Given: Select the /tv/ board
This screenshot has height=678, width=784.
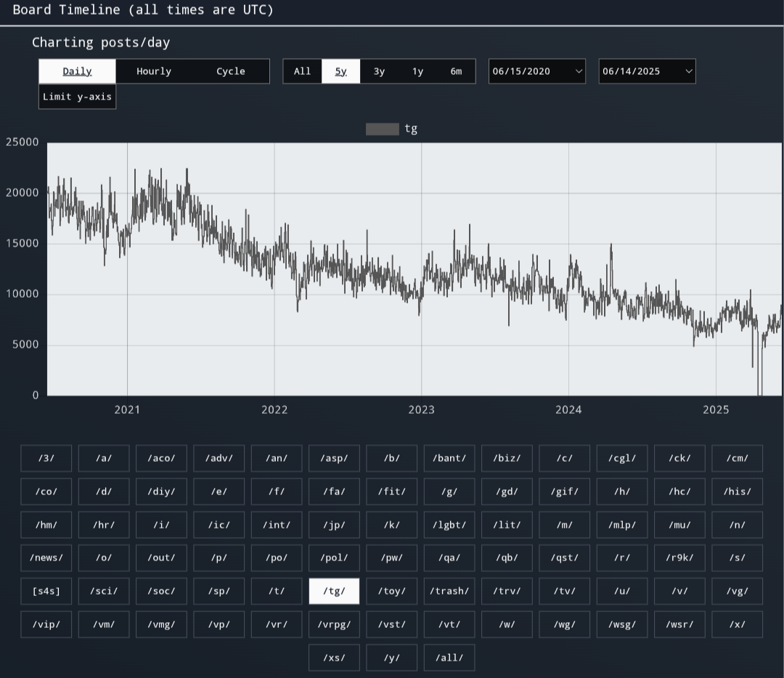Looking at the screenshot, I should pos(565,591).
